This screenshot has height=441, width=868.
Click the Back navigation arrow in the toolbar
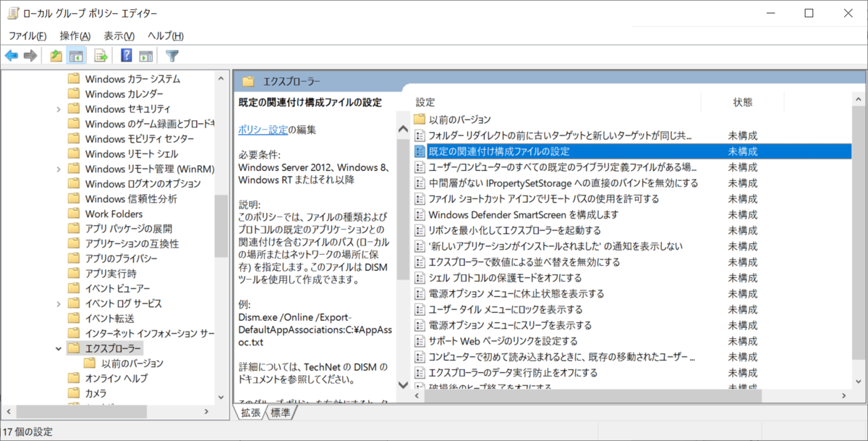[x=12, y=55]
